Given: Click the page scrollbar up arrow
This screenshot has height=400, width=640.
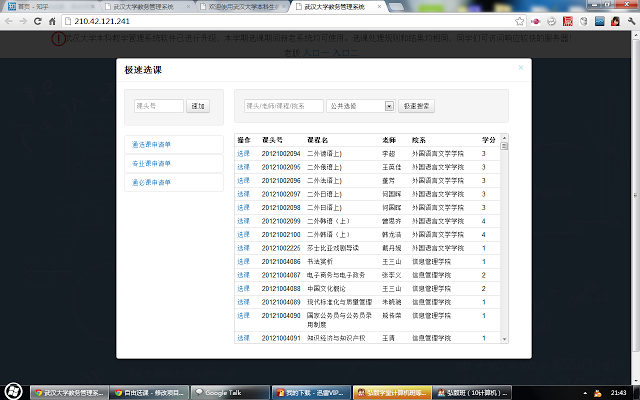Looking at the screenshot, I should pos(636,35).
